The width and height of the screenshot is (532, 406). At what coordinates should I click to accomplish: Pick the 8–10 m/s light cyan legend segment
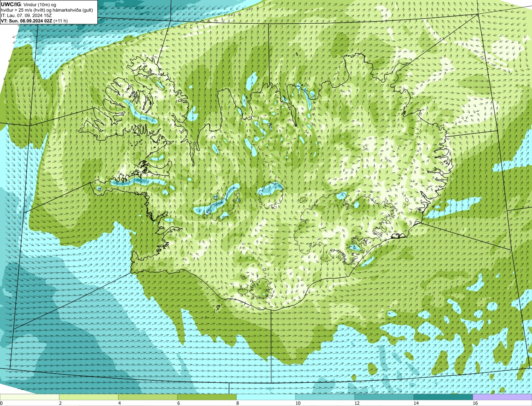click(266, 397)
